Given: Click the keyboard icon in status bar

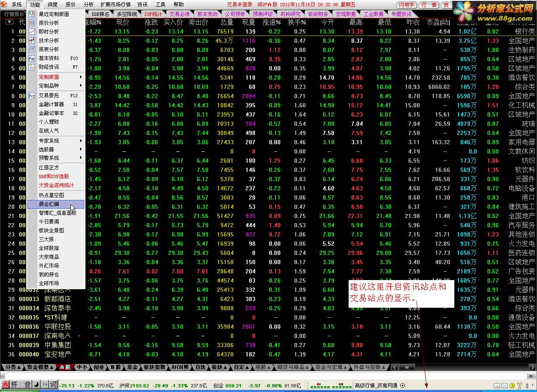Looking at the screenshot, I should coord(497,385).
